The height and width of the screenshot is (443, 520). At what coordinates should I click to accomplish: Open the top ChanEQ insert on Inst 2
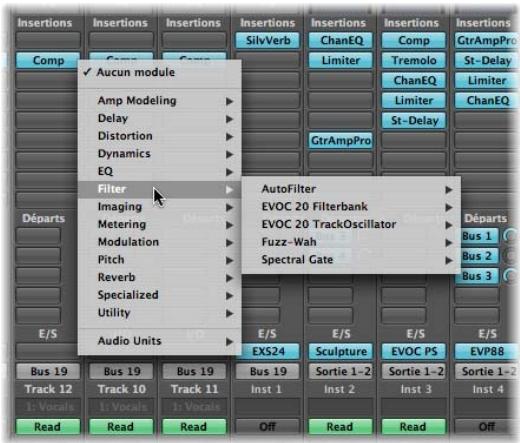341,41
